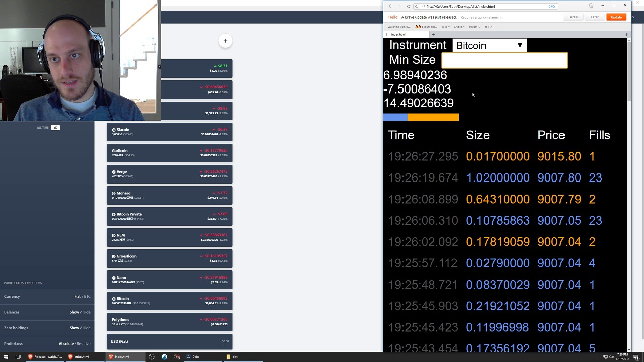Click size value 1.02000000
This screenshot has height=362, width=644.
[x=498, y=178]
